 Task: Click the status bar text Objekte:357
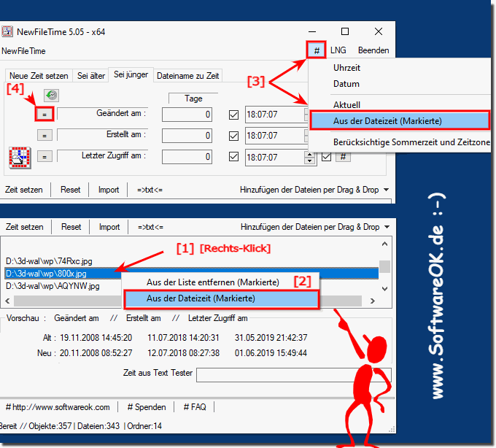[50, 426]
